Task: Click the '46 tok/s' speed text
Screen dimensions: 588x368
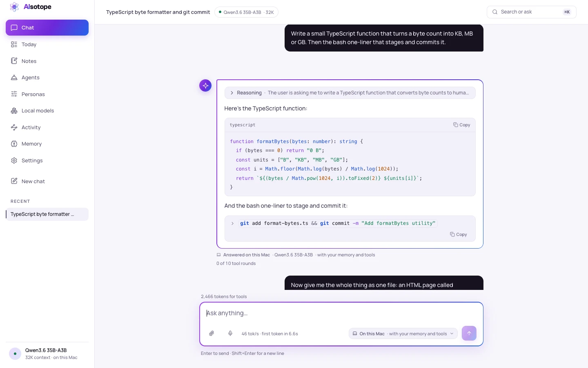Action: point(250,334)
